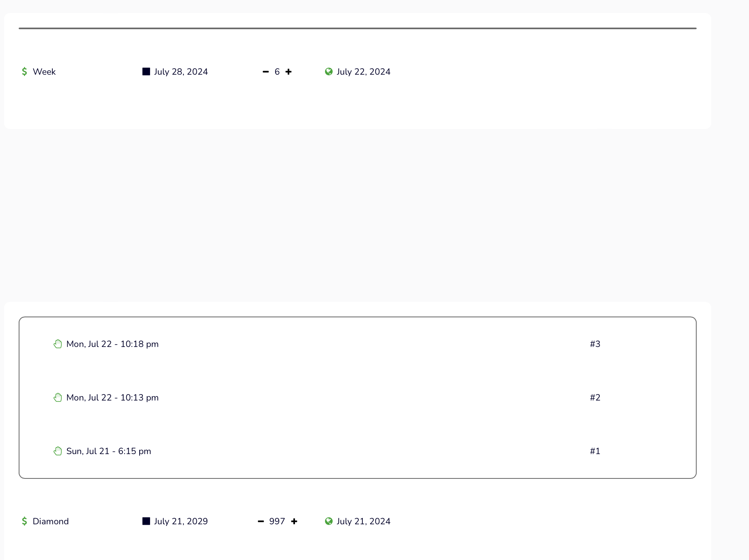Click the hand icon for Sun, Jul 21 entry
The width and height of the screenshot is (749, 560).
point(58,451)
